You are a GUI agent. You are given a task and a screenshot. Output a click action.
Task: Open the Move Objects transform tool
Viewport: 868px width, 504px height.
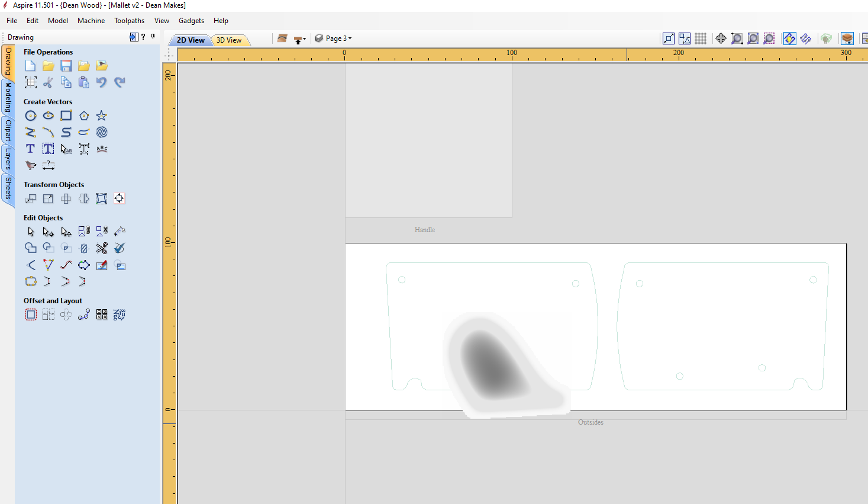point(30,198)
